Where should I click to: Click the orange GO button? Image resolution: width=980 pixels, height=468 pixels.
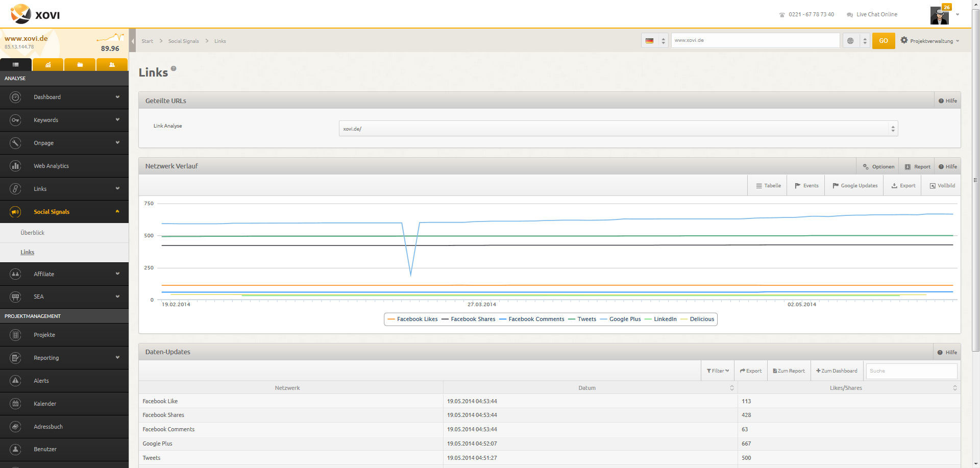(884, 41)
